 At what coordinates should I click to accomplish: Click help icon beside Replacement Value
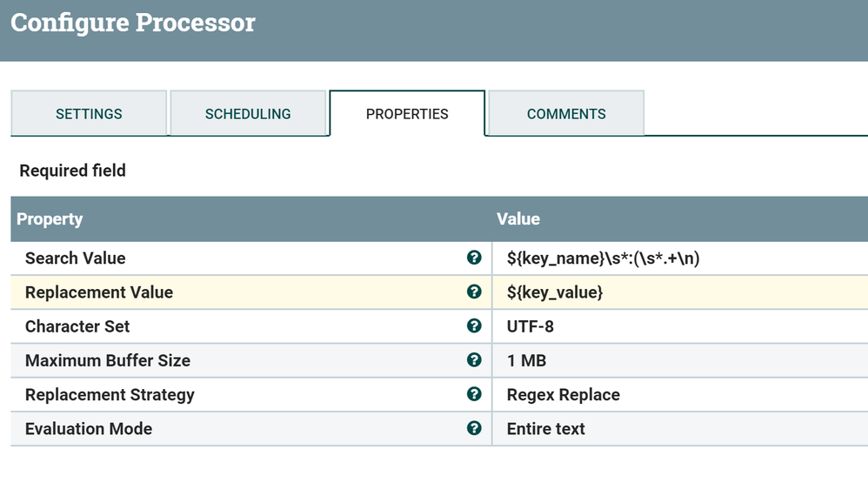(474, 292)
